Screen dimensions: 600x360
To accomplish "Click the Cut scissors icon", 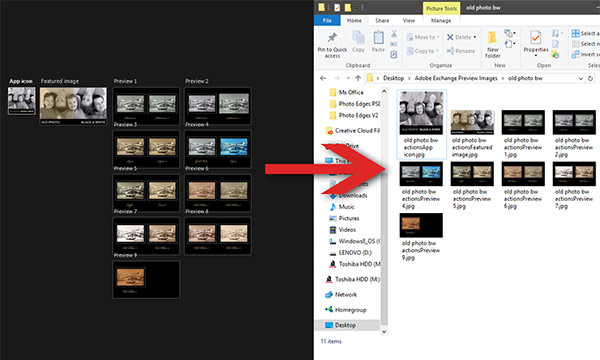I will pos(394,34).
